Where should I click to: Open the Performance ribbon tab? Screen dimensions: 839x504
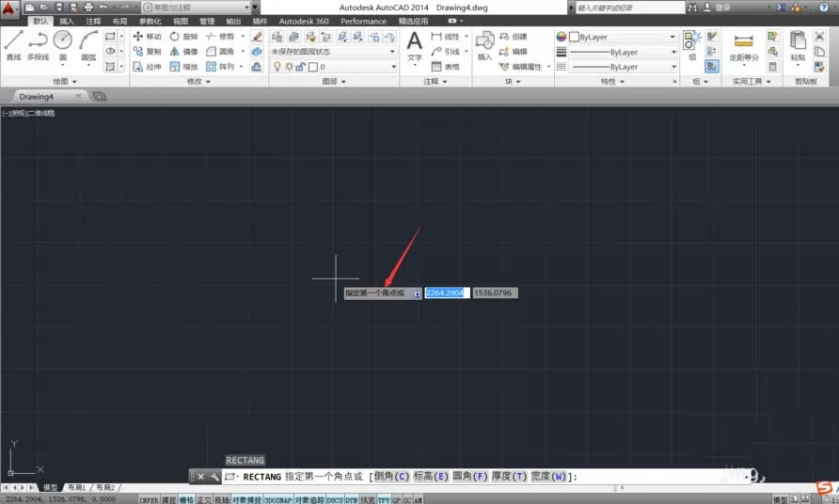[363, 21]
